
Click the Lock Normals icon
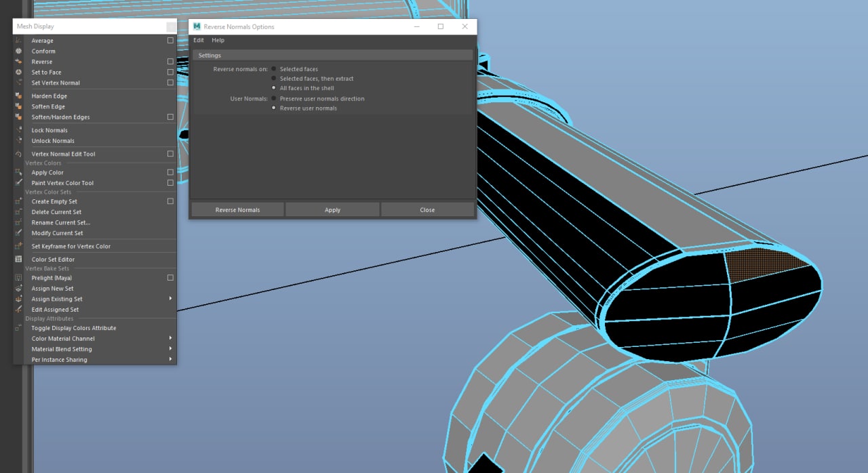[18, 130]
